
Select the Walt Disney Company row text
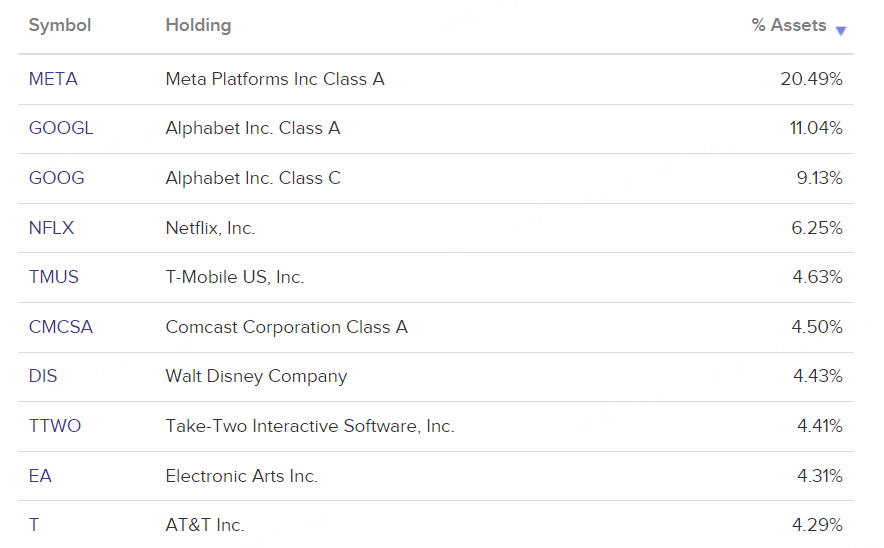coord(256,377)
